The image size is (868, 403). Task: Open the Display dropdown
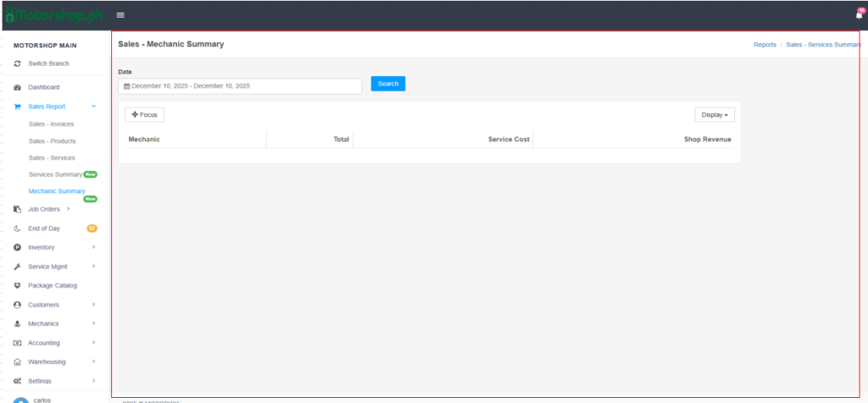pyautogui.click(x=715, y=114)
